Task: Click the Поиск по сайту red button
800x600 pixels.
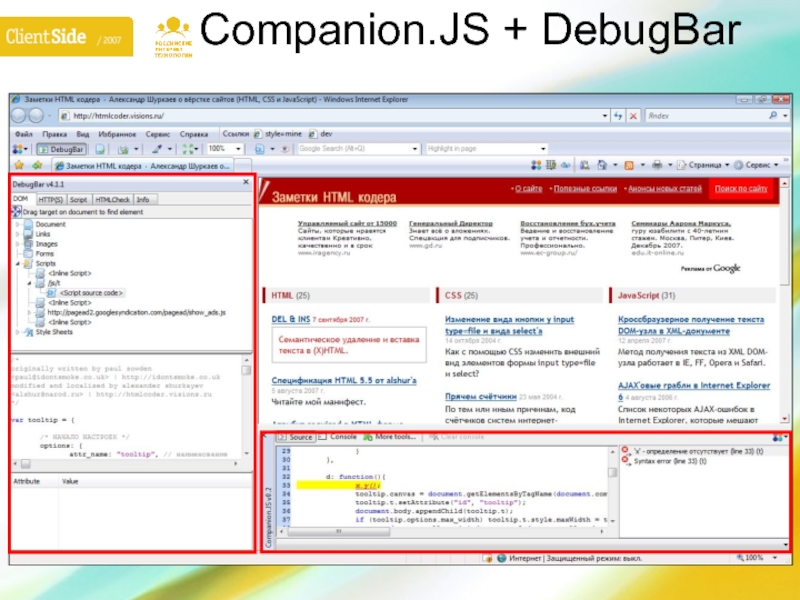Action: tap(741, 188)
